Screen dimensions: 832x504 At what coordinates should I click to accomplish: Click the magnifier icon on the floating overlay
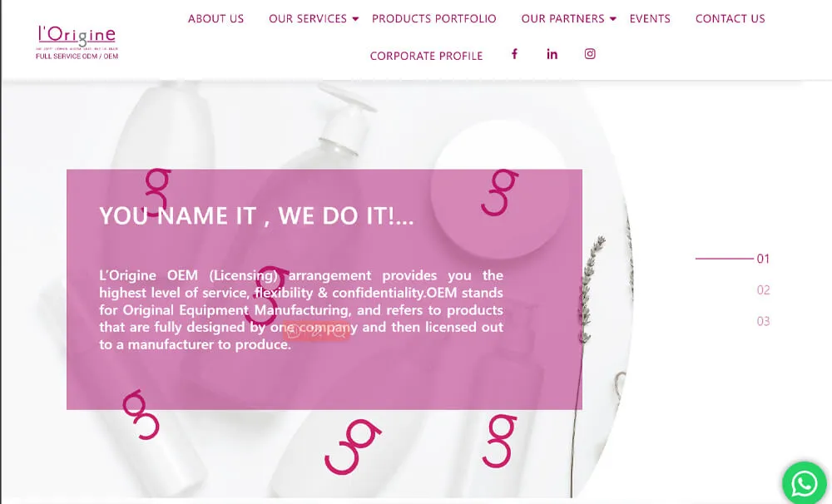pyautogui.click(x=339, y=332)
